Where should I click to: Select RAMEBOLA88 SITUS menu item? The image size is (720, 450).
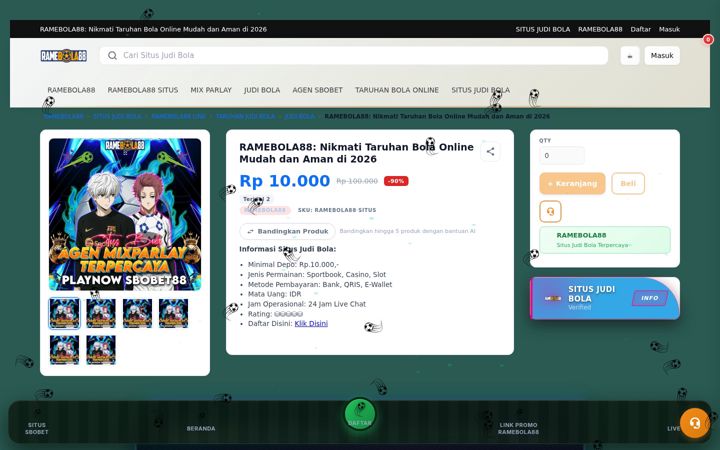(143, 90)
